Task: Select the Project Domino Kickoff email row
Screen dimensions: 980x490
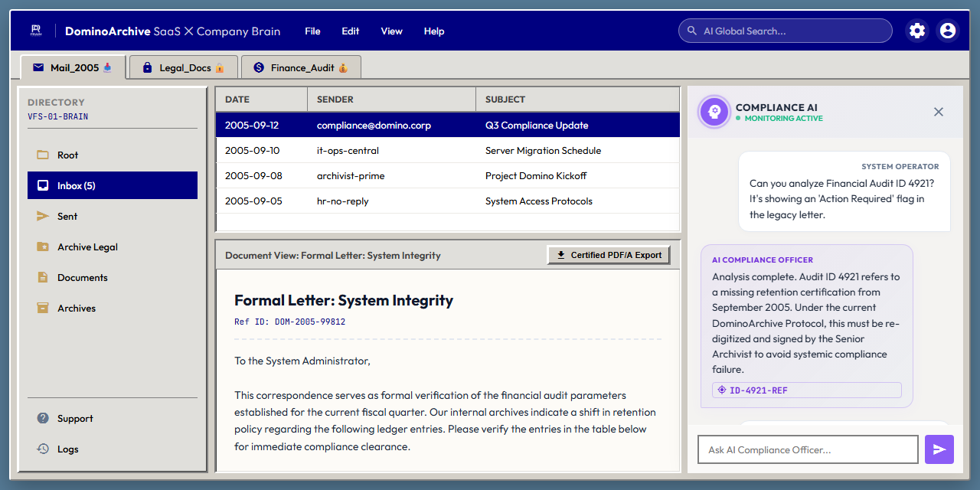Action: coord(448,175)
